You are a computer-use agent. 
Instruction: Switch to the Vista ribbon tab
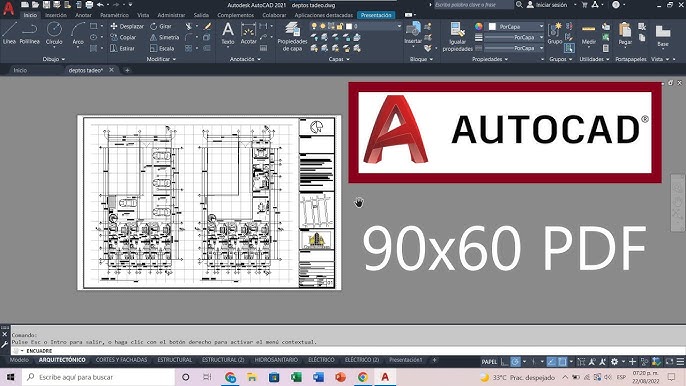[143, 15]
